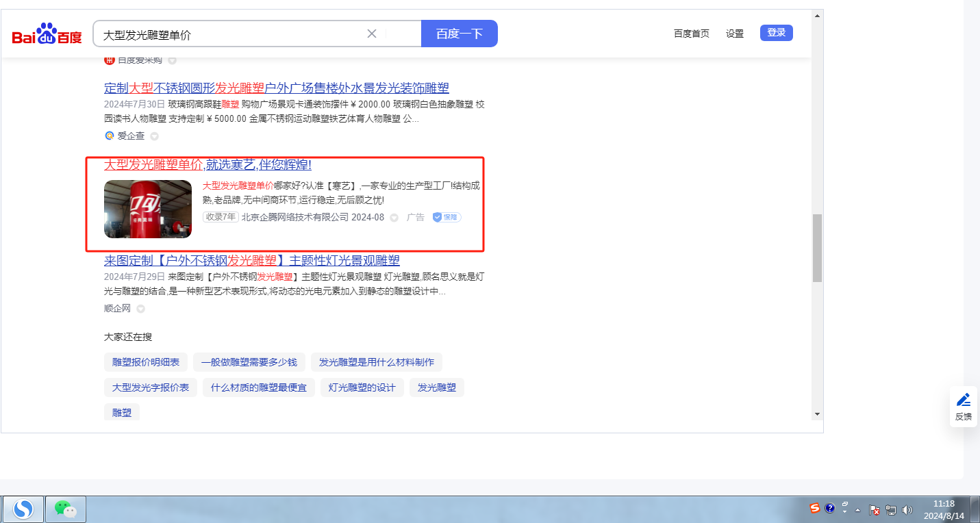Expand dropdown arrow next to 爱企查
980x523 pixels.
tap(154, 136)
